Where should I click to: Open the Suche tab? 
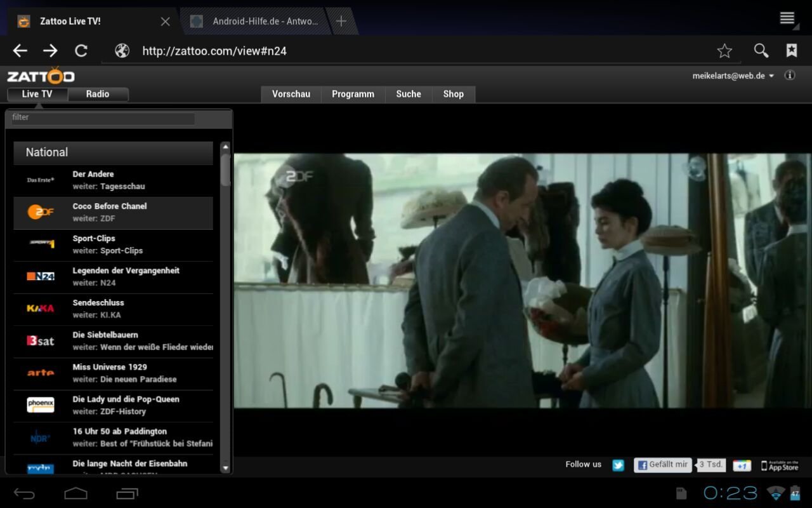[x=409, y=94]
